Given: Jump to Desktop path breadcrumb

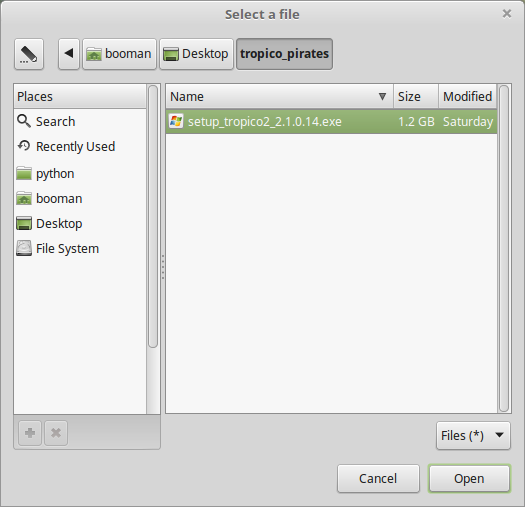Looking at the screenshot, I should click(196, 54).
